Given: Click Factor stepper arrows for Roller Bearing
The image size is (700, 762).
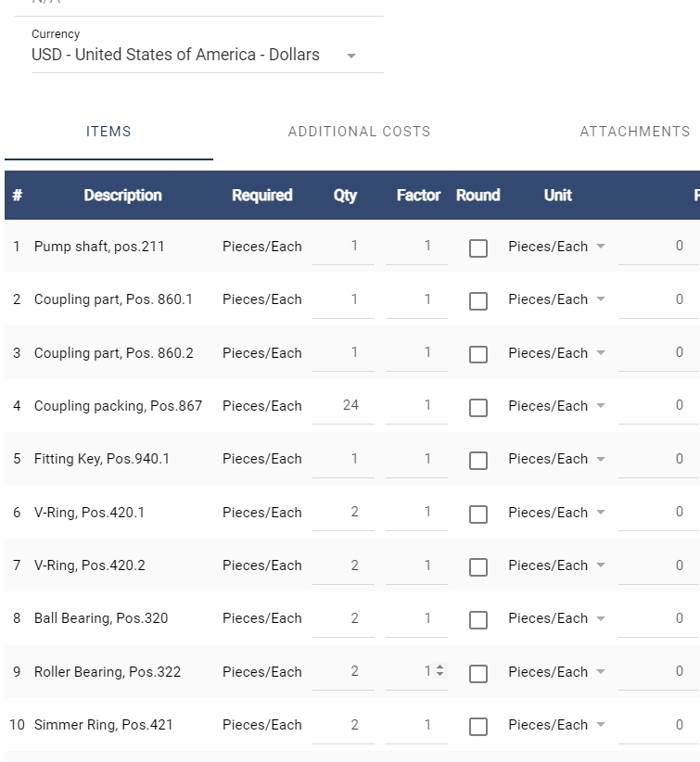Looking at the screenshot, I should (439, 671).
